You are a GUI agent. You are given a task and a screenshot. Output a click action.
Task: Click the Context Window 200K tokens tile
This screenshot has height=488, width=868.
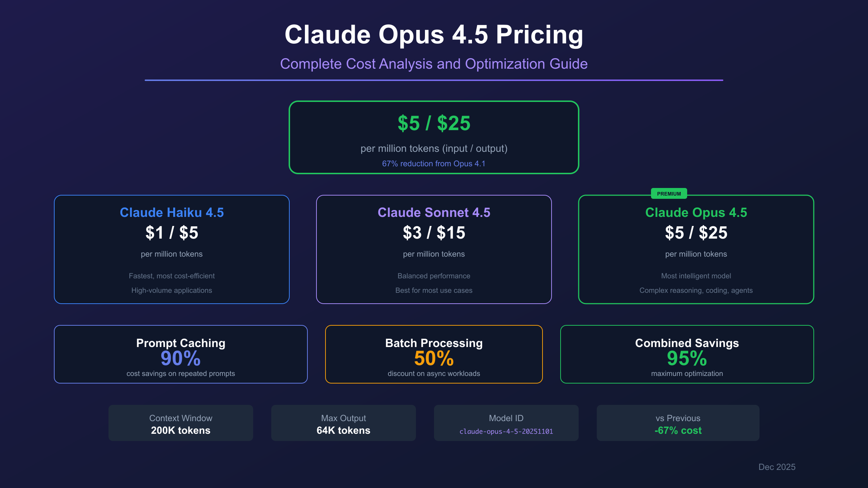tap(180, 423)
